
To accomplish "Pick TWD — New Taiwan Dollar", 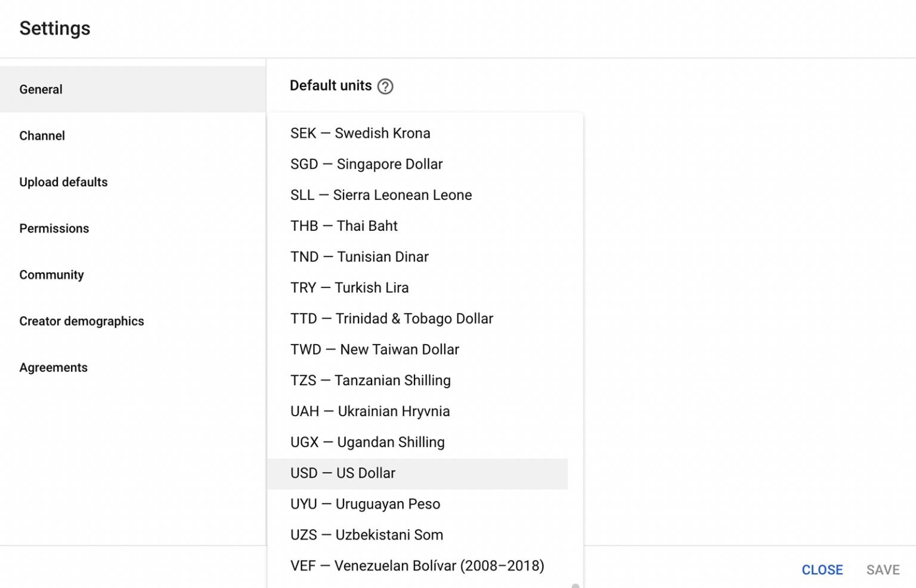I will [375, 349].
